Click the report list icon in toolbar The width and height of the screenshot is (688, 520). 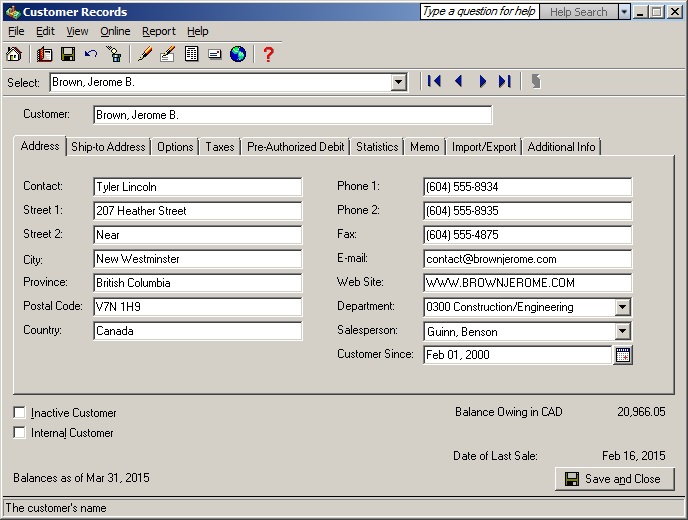pyautogui.click(x=191, y=54)
